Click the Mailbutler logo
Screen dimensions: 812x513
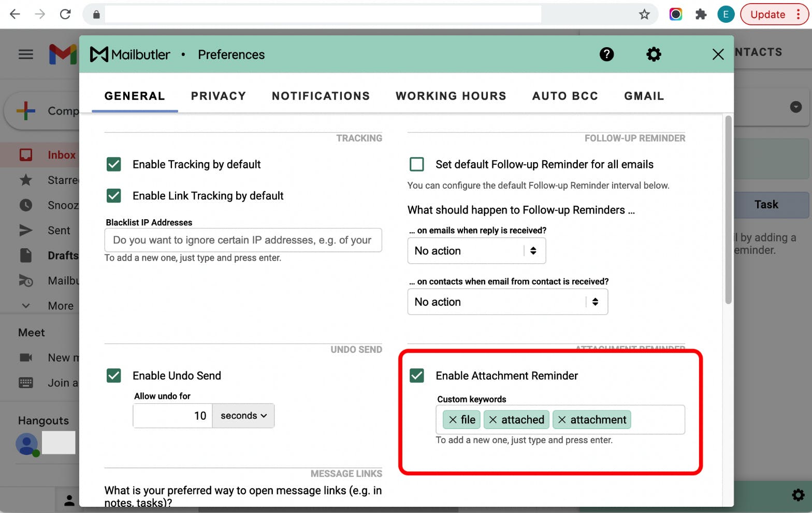(x=130, y=54)
